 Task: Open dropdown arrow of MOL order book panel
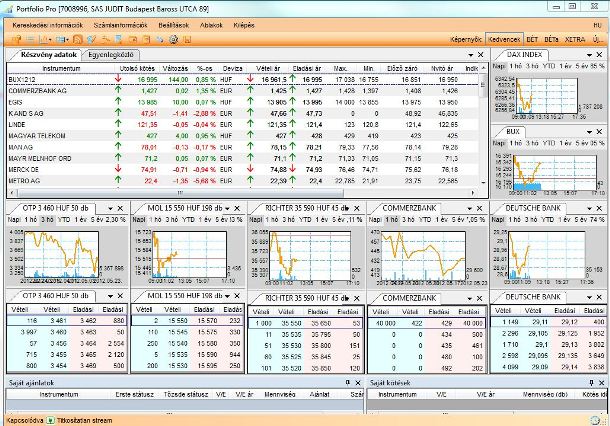pyautogui.click(x=227, y=296)
